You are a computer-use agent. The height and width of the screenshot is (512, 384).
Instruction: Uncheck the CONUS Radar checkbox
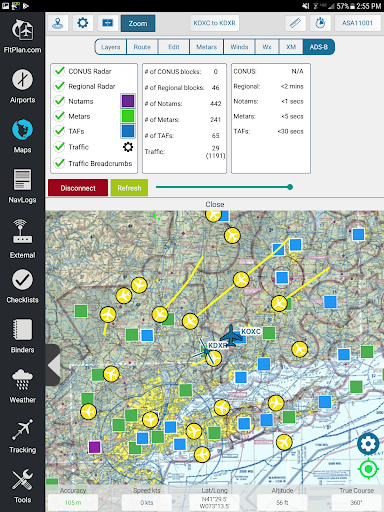(60, 71)
